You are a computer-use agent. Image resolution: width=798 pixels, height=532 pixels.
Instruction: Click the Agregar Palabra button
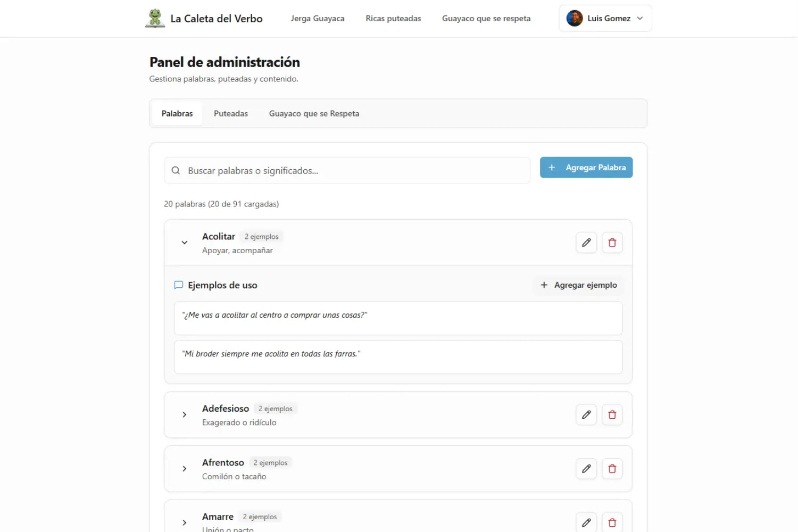(586, 167)
